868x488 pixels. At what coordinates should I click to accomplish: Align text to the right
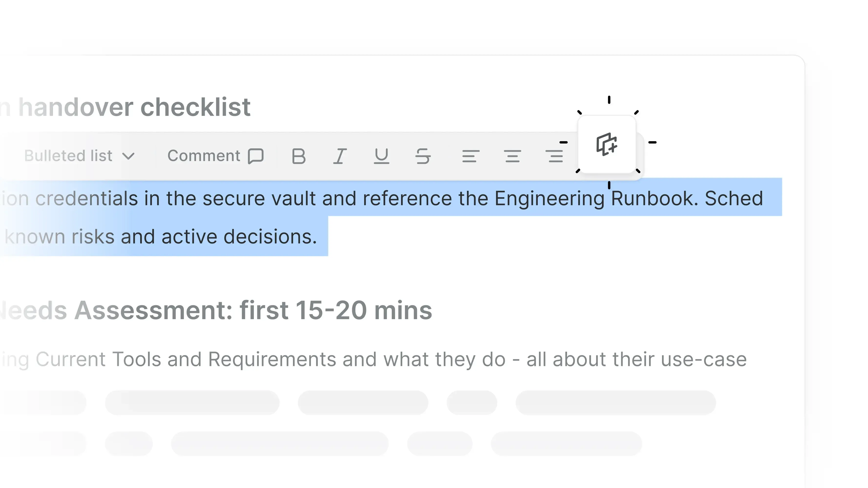tap(554, 156)
